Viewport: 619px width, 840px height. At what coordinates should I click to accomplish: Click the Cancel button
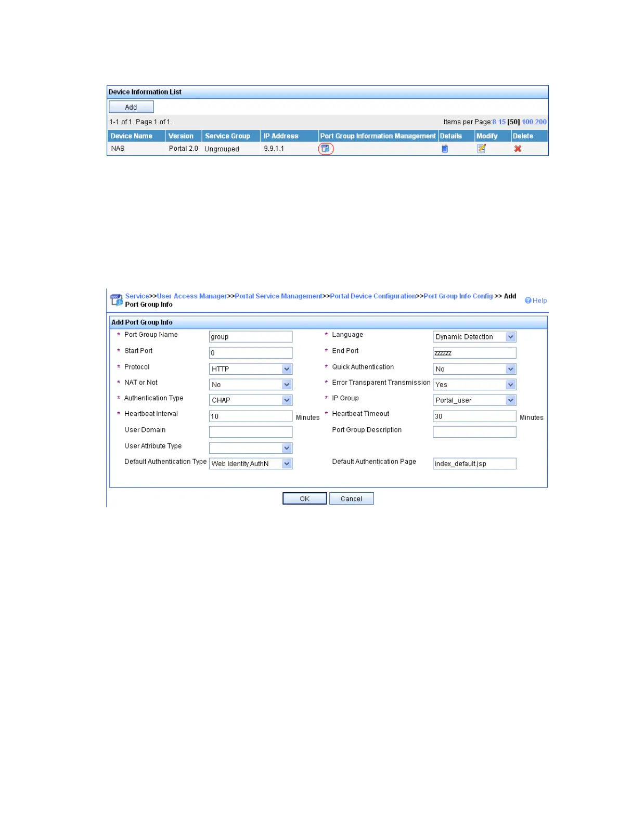[352, 498]
